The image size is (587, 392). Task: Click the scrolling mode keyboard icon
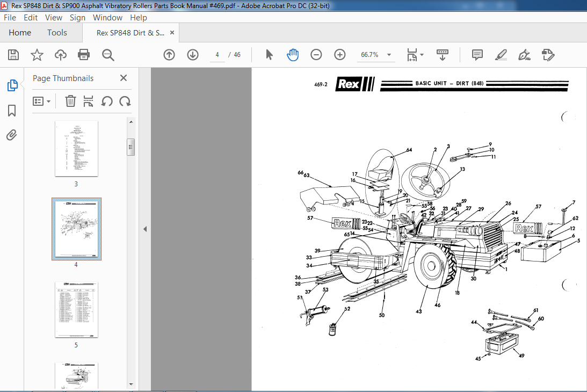coord(443,55)
